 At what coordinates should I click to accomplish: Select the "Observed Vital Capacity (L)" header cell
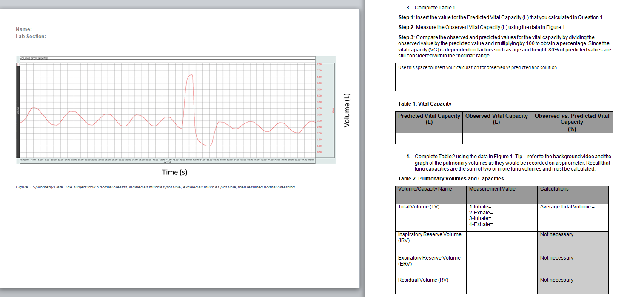[496, 122]
